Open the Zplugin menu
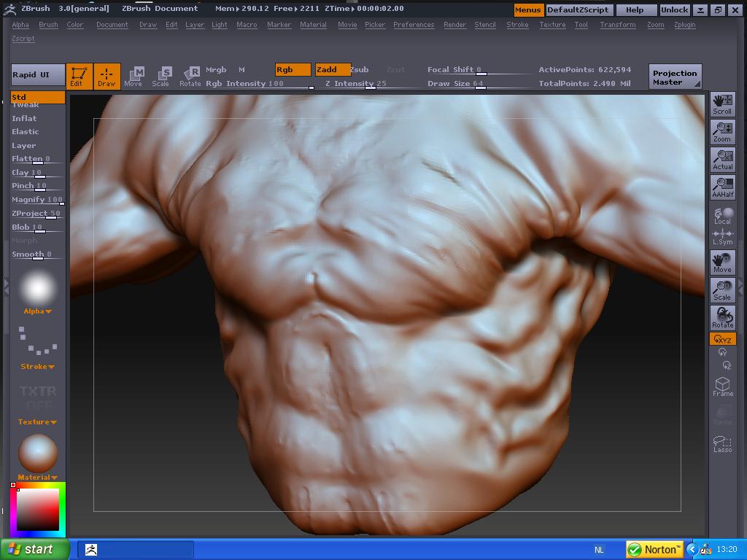Image resolution: width=747 pixels, height=560 pixels. [684, 25]
